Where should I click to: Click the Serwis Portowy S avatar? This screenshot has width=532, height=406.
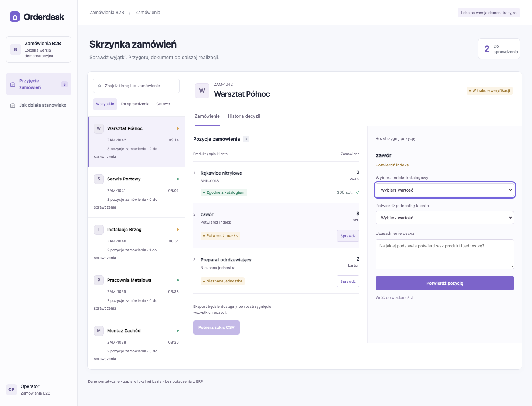pyautogui.click(x=99, y=179)
